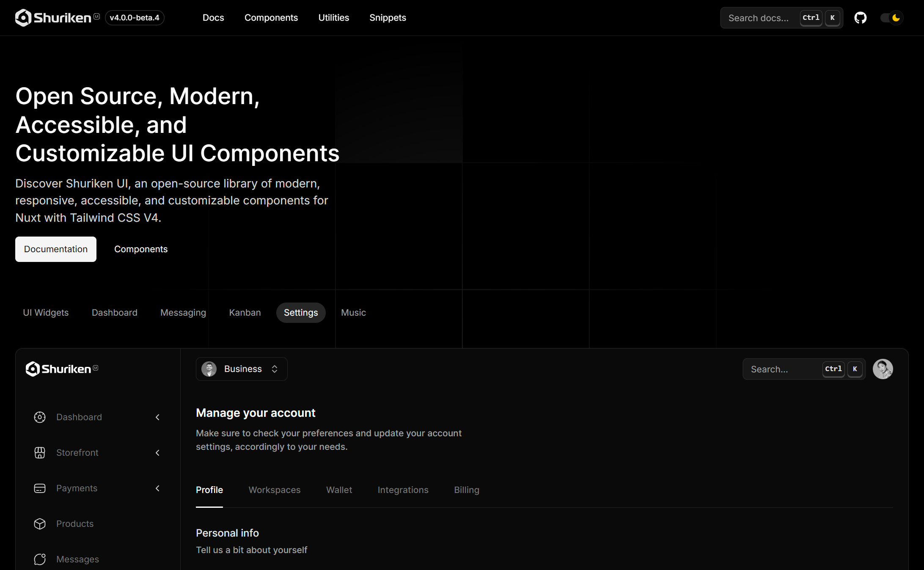Select the Profile account tab
924x570 pixels.
pyautogui.click(x=209, y=490)
